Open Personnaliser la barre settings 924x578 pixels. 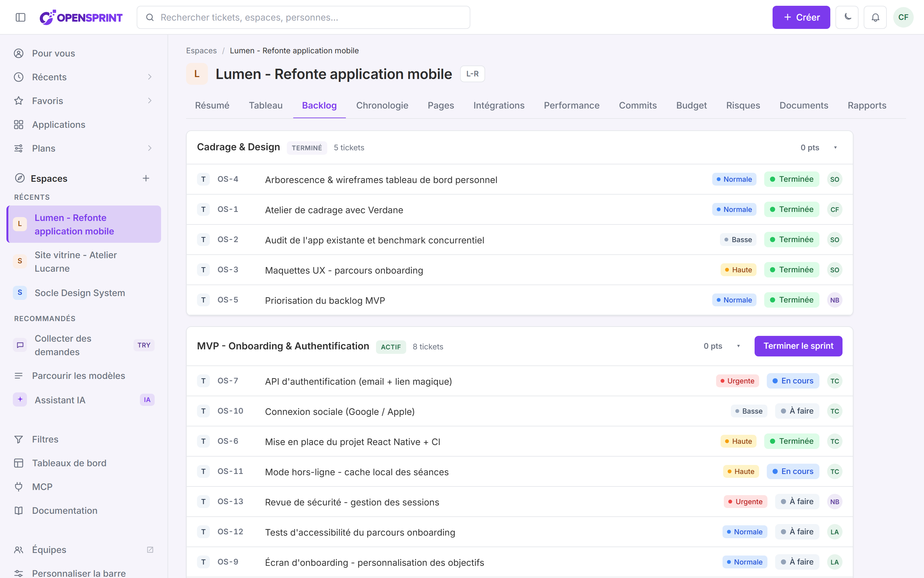(x=84, y=573)
